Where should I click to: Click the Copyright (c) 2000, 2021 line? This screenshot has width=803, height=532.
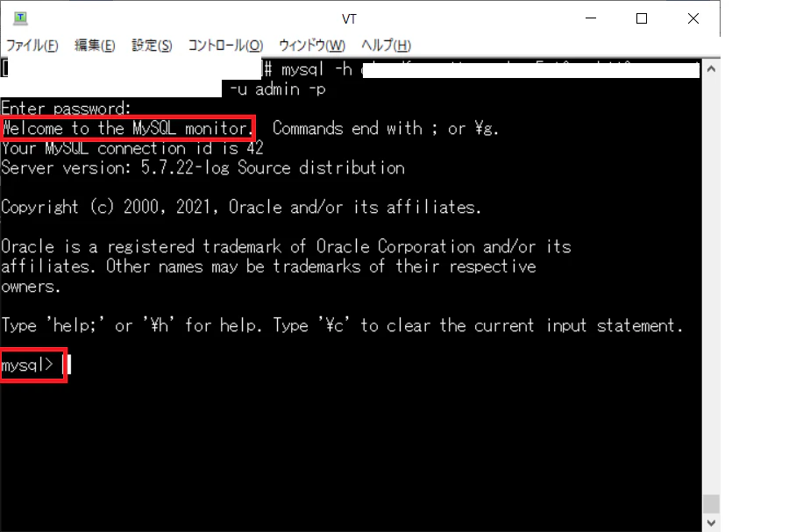click(241, 208)
